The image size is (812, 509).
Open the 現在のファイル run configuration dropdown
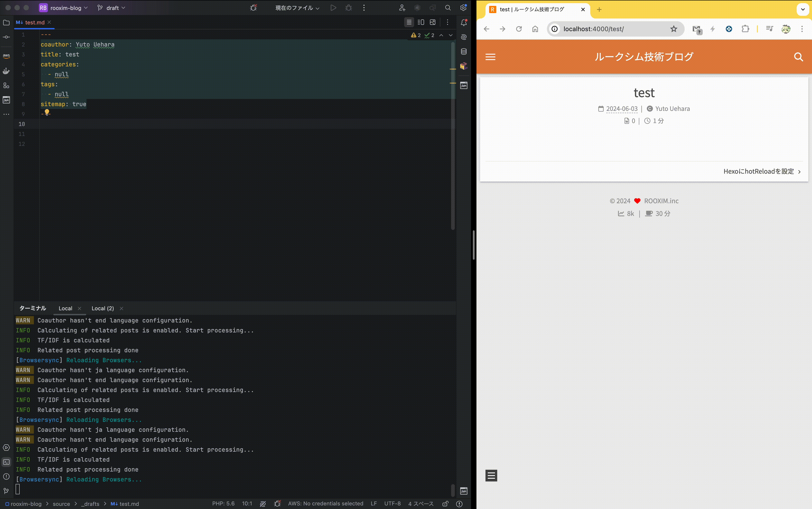297,8
